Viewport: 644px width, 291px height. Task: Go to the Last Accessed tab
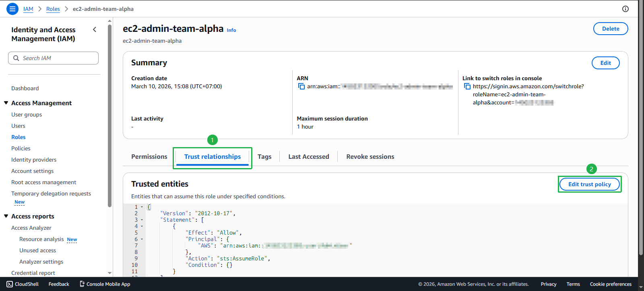click(x=309, y=156)
